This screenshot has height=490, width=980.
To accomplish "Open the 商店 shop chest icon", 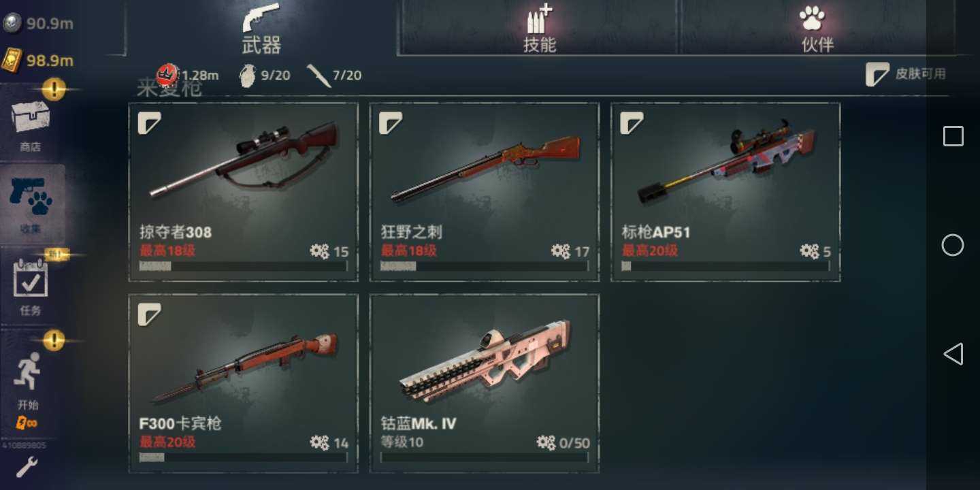I will [31, 117].
